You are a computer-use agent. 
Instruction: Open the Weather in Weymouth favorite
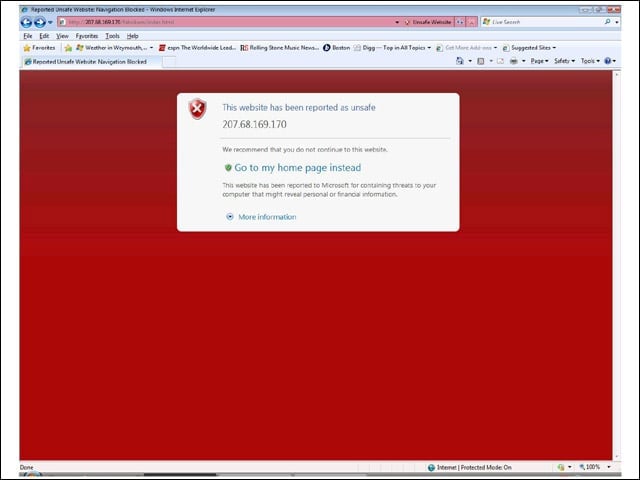pos(111,48)
